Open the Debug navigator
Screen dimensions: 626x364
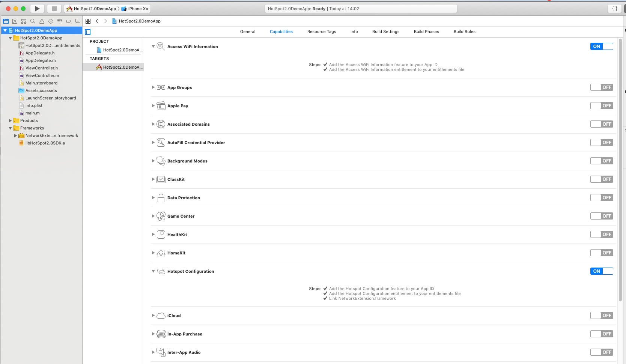click(x=60, y=21)
